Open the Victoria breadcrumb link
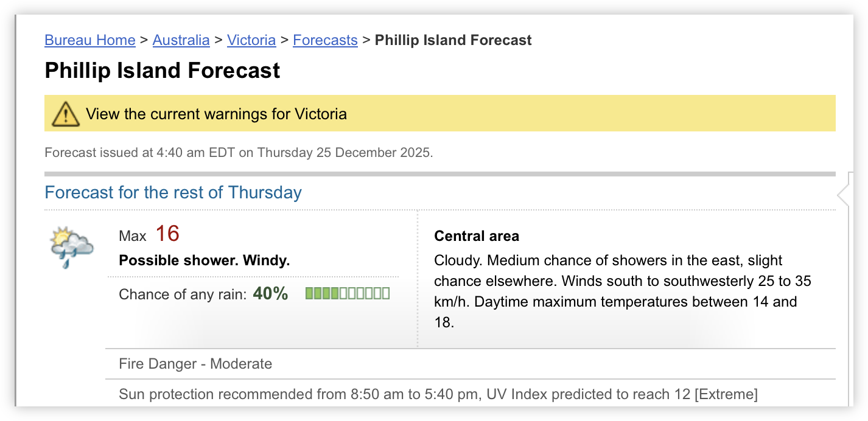The width and height of the screenshot is (868, 421). coord(251,40)
